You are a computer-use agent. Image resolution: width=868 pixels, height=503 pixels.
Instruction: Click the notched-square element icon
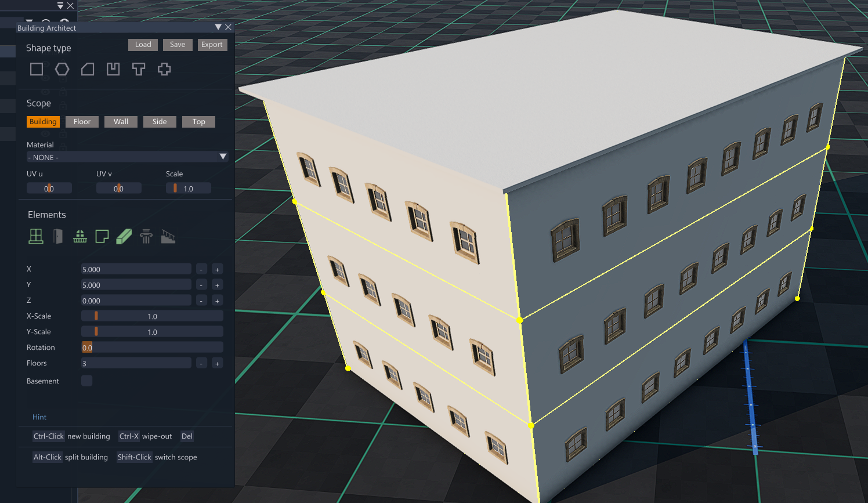pyautogui.click(x=102, y=236)
